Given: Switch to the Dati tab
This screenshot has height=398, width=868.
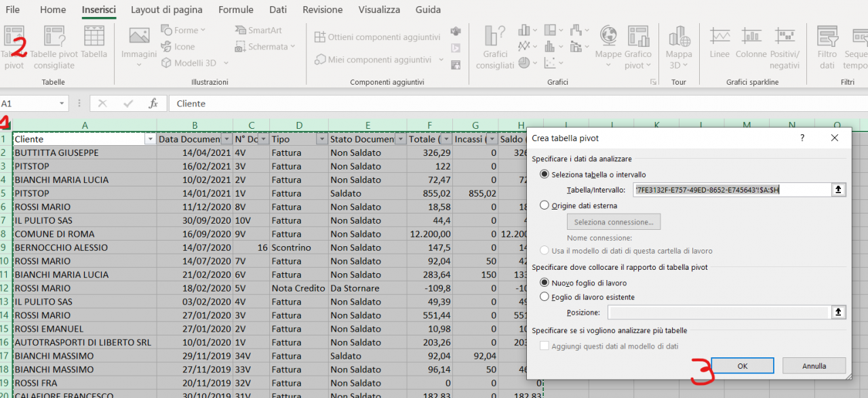Looking at the screenshot, I should click(278, 9).
